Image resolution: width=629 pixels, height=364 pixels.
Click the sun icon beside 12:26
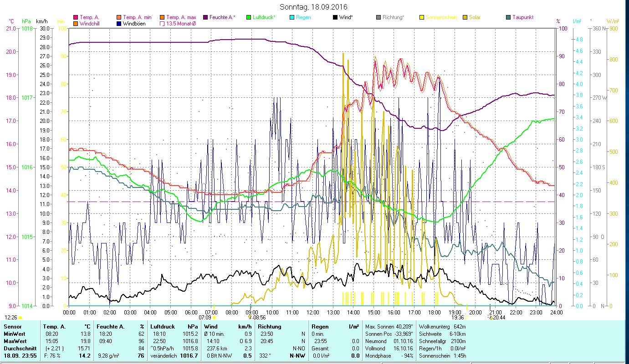[x=20, y=318]
